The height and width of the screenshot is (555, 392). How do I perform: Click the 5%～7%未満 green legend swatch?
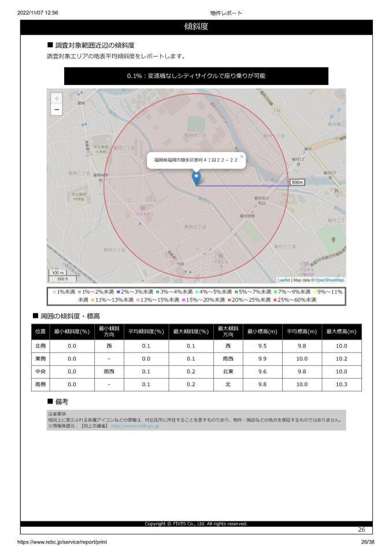pyautogui.click(x=236, y=292)
